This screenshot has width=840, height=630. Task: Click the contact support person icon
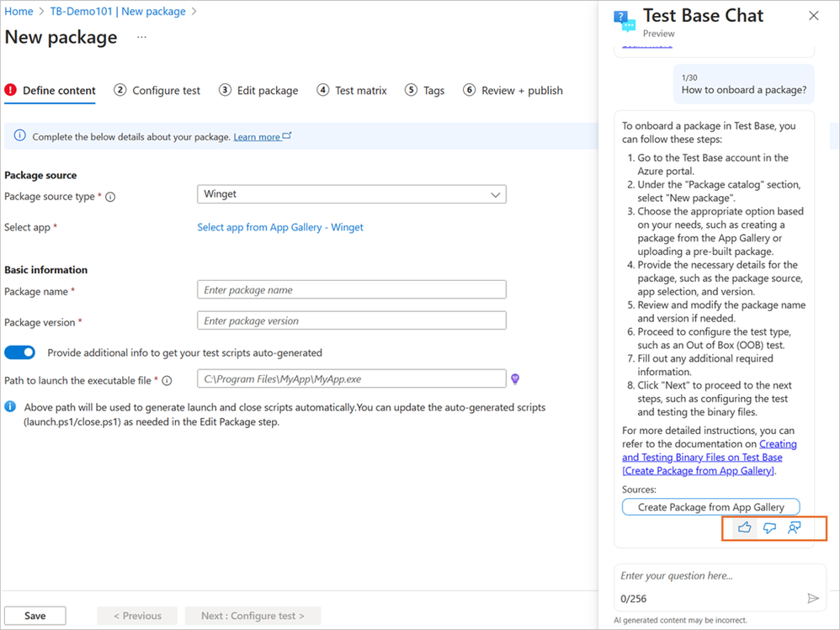click(x=794, y=527)
